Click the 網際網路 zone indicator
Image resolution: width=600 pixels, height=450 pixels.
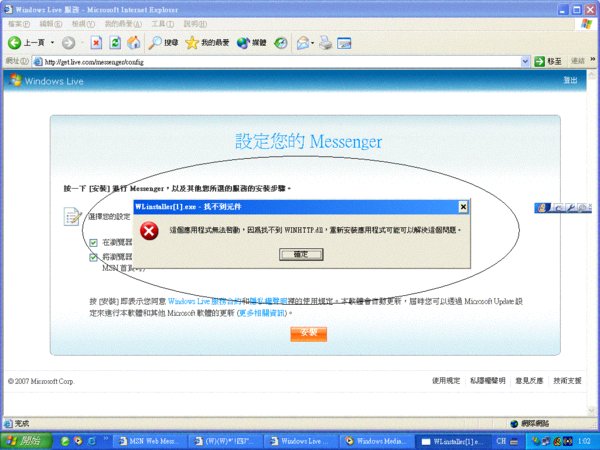(530, 423)
